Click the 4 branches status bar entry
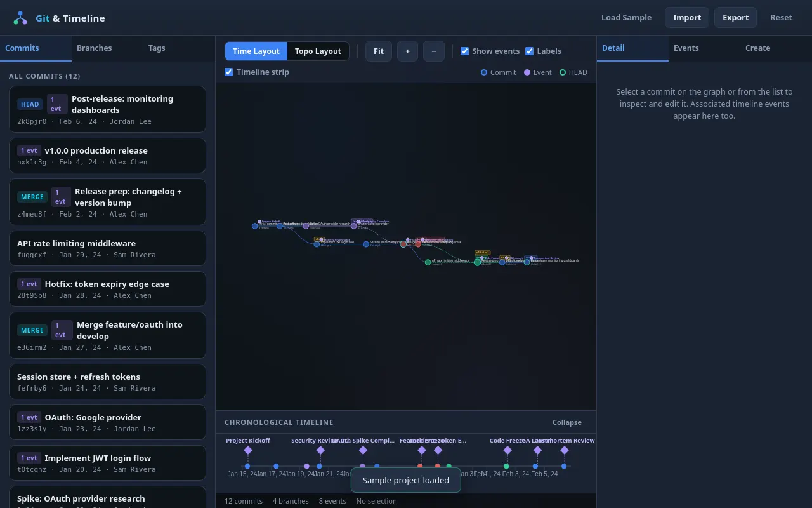812x508 pixels. [x=291, y=501]
